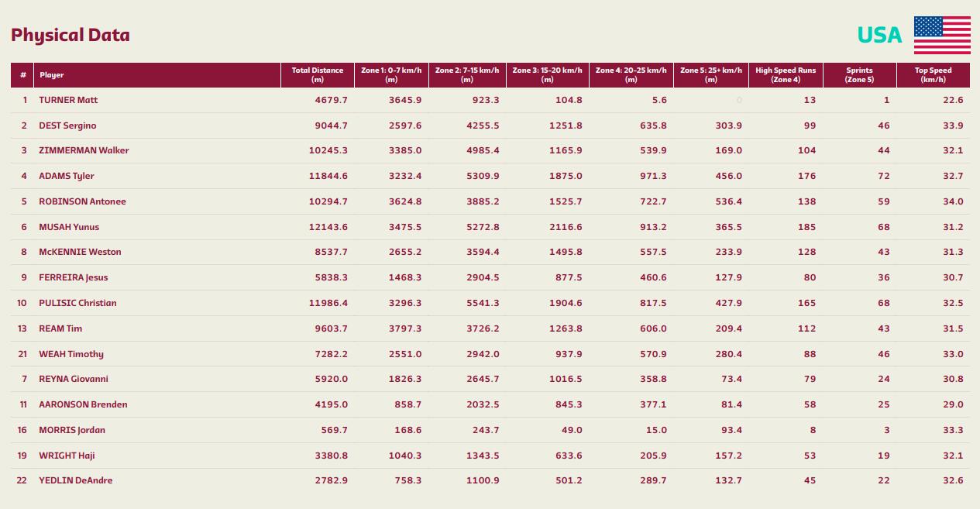Click player name MORRIS Jordan
Viewport: 980px width, 509px height.
(x=72, y=430)
